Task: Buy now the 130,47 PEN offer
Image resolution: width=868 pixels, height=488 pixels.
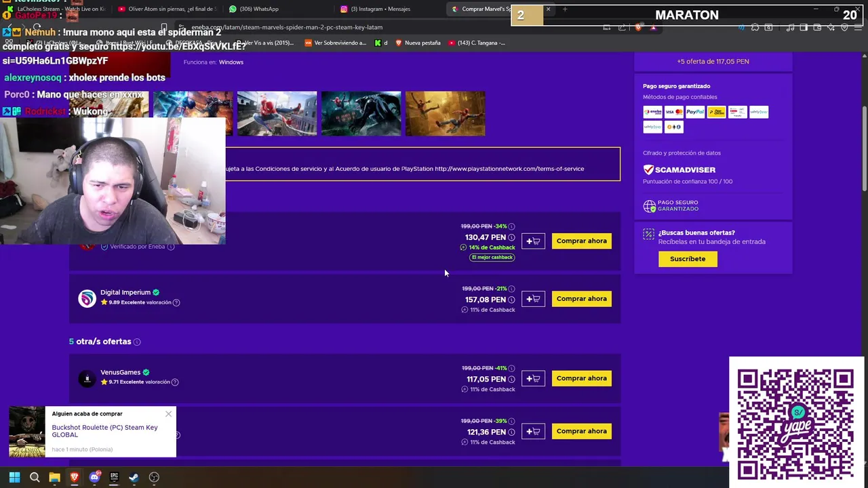Action: 582,241
